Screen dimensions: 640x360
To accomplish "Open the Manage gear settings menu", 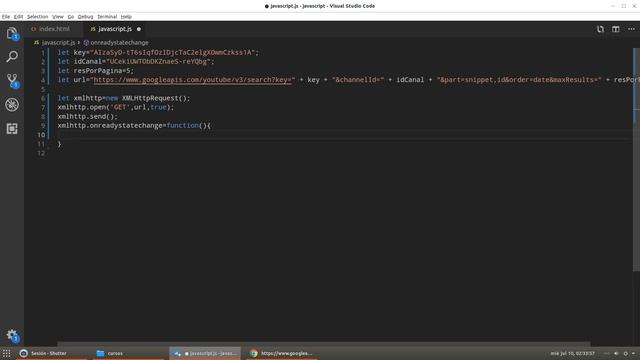I will point(12,336).
